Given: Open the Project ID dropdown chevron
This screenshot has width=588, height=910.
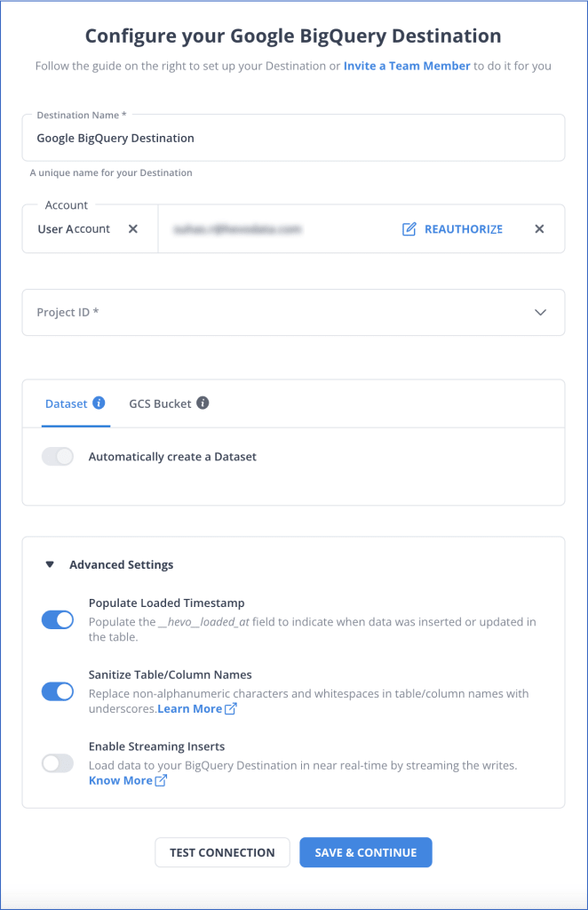Looking at the screenshot, I should coord(540,312).
